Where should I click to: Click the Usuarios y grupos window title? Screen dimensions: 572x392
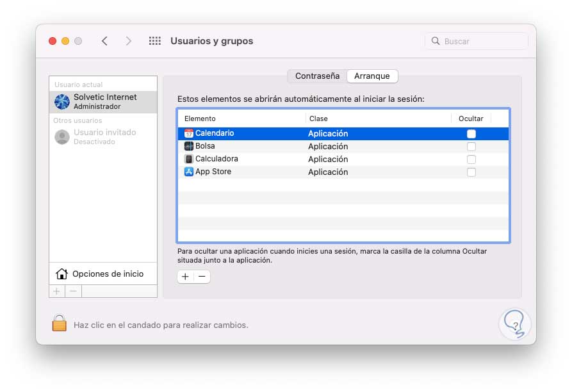pos(211,41)
